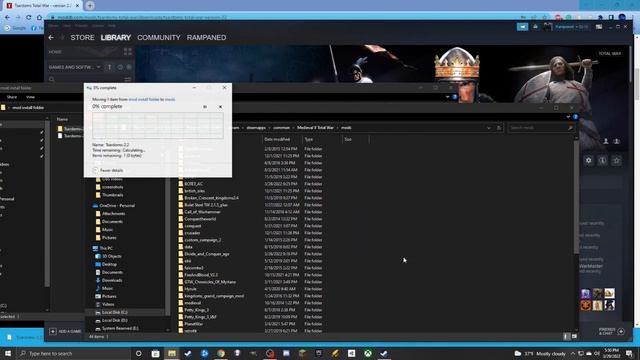Open address bar history dropdown in Explorer

point(489,128)
